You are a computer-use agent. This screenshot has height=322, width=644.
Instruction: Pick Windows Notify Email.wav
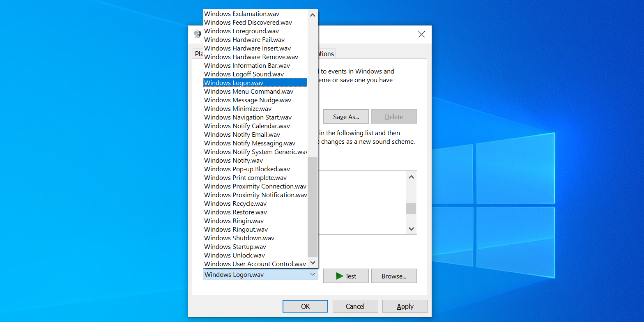coord(255,135)
